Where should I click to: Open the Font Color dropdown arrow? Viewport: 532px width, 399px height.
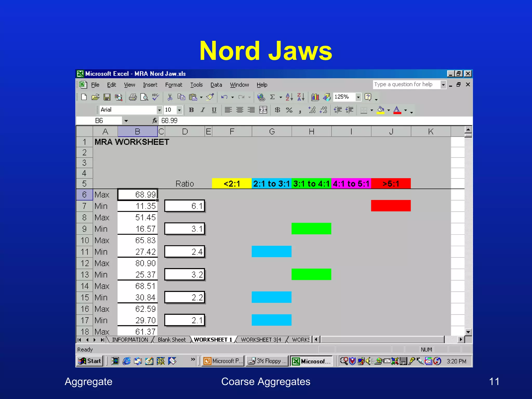coord(405,110)
